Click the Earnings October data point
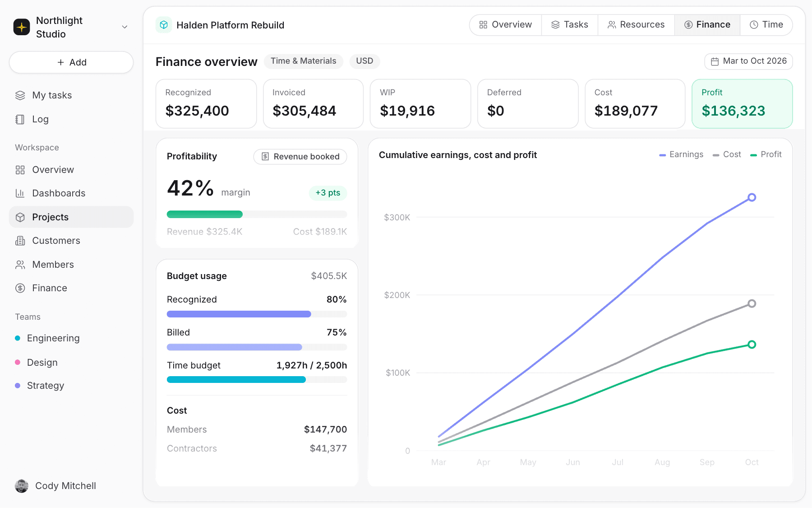The image size is (812, 508). [x=752, y=197]
